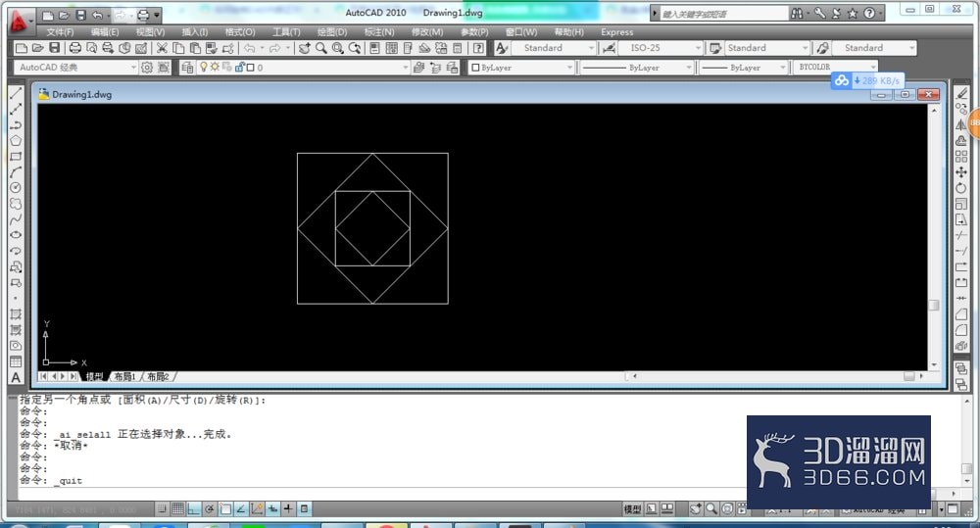
Task: Click the Favorites star icon in title bar
Action: click(x=853, y=13)
